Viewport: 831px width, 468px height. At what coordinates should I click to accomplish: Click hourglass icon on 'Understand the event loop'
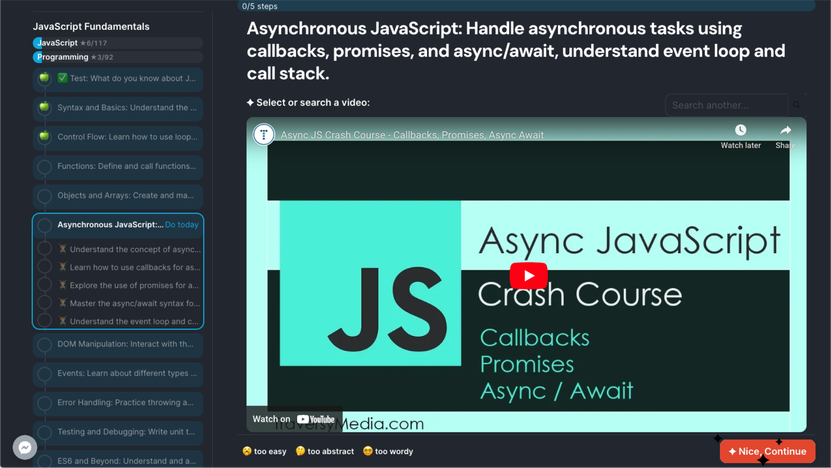pyautogui.click(x=63, y=321)
